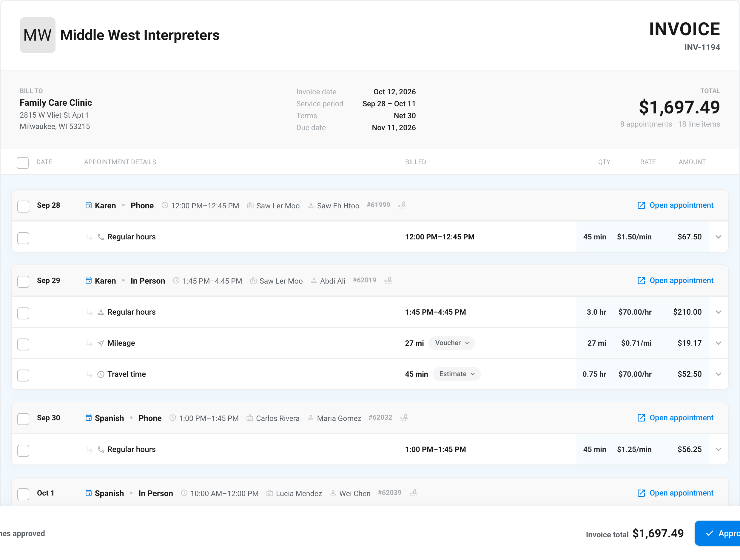Viewport: 740px width, 560px height.
Task: Click the interpreter badge icon beside Carlos Rivera
Action: 249,418
